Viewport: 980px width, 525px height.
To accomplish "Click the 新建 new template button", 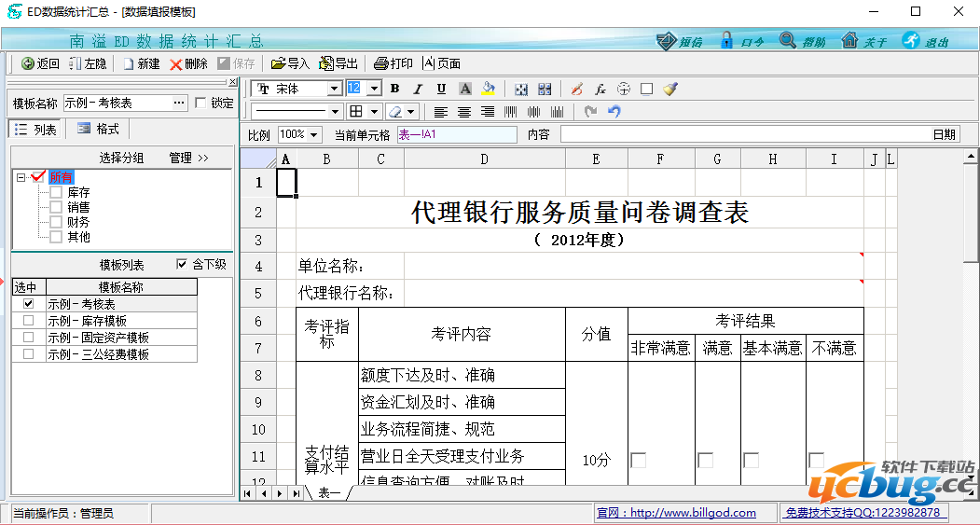I will [x=140, y=63].
